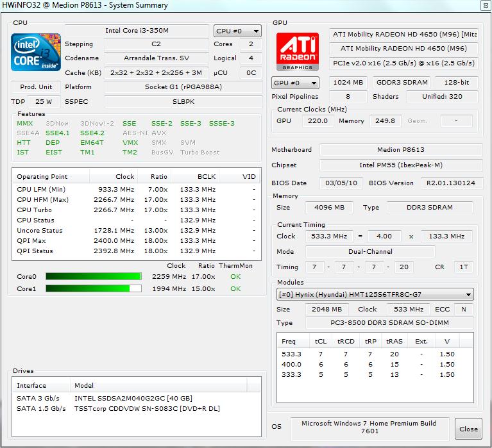
Task: Click the EM64T feature label
Action: tap(92, 143)
